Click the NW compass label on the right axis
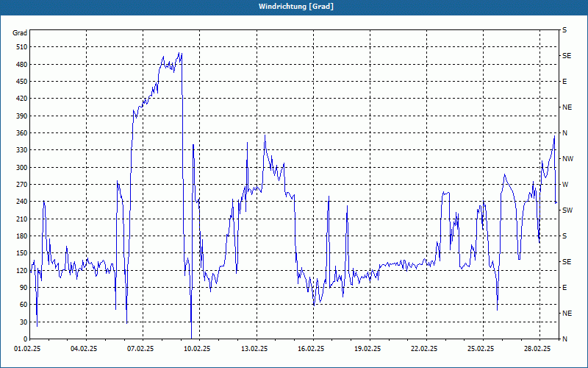 click(567, 159)
